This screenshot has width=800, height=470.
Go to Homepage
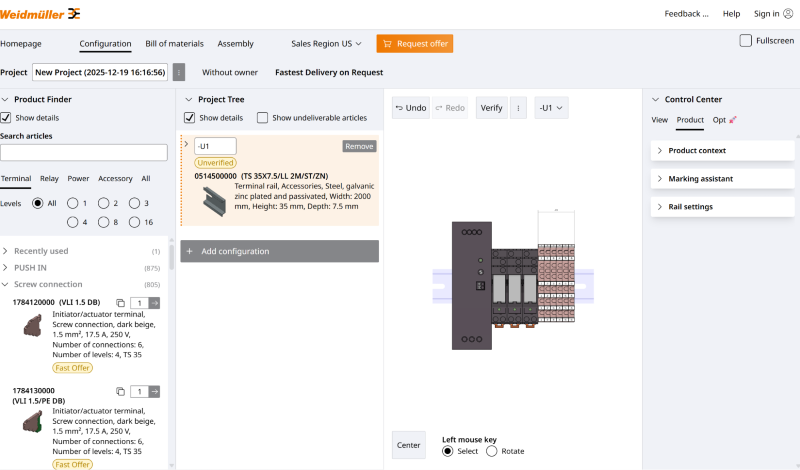click(21, 44)
